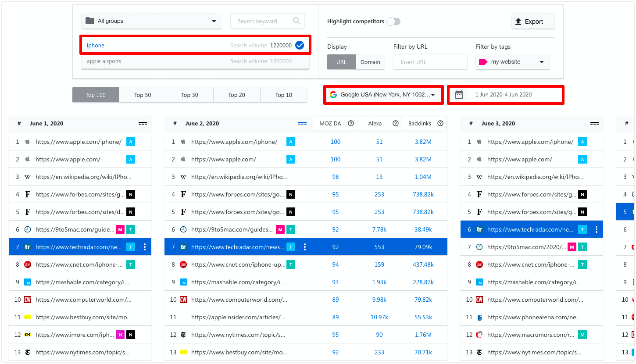Select the Top 100 tab

pyautogui.click(x=96, y=95)
